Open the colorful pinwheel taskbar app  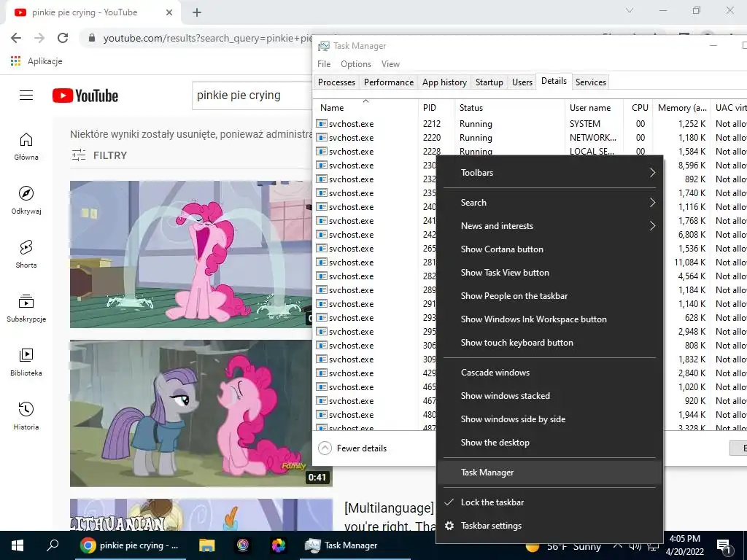(278, 545)
